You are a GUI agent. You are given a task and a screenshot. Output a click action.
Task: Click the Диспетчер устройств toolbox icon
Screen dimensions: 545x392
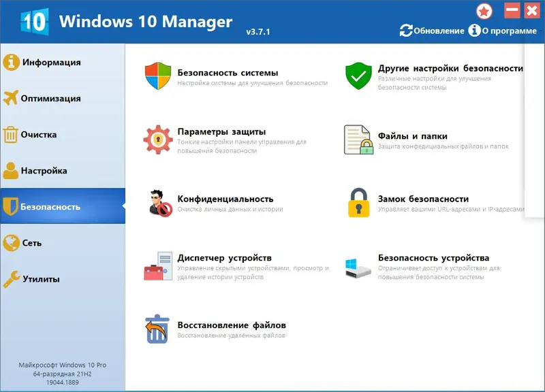158,266
